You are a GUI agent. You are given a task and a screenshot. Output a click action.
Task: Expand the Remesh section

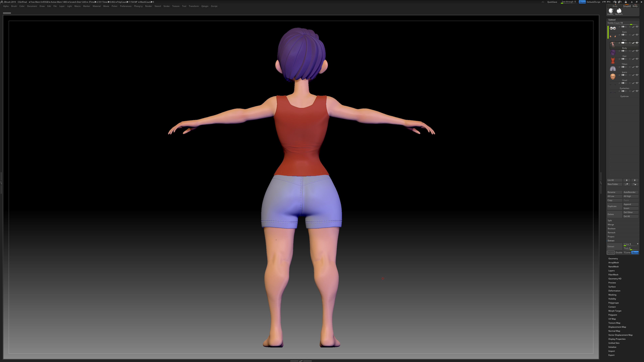611,233
